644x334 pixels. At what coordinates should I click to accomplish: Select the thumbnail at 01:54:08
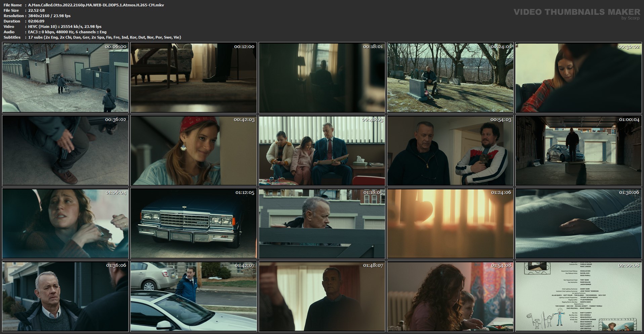coord(450,296)
